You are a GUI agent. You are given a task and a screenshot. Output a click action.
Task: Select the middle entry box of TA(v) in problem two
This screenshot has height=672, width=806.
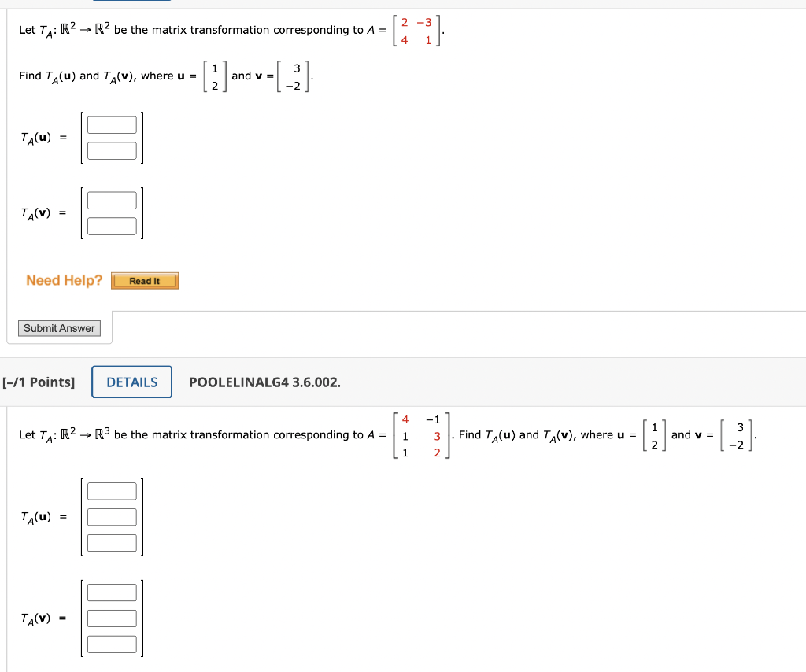click(112, 618)
